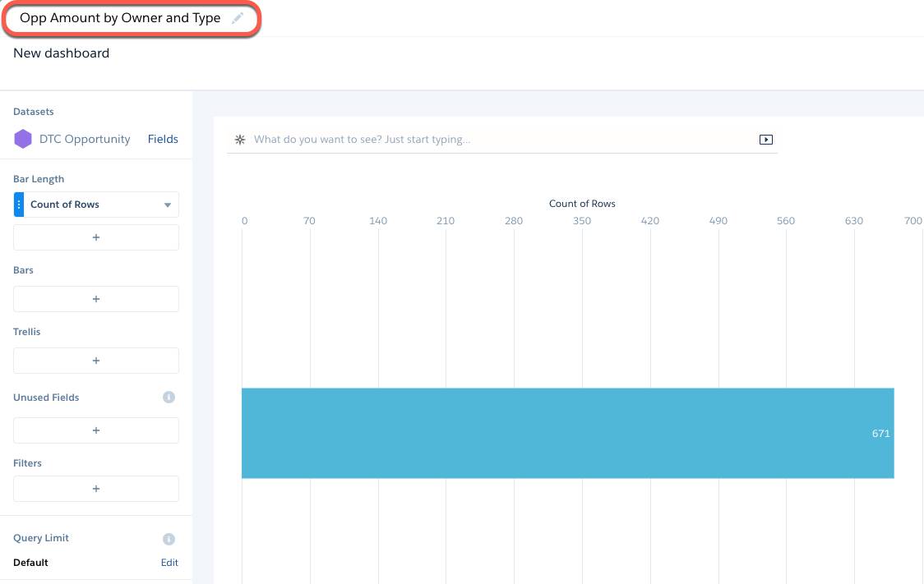Select the DTC Opportunity dataset name
The image size is (924, 584).
coord(85,139)
